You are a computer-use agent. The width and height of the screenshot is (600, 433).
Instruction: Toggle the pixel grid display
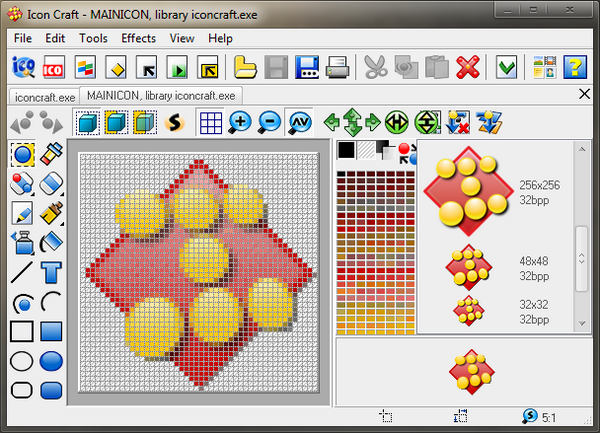pyautogui.click(x=211, y=122)
